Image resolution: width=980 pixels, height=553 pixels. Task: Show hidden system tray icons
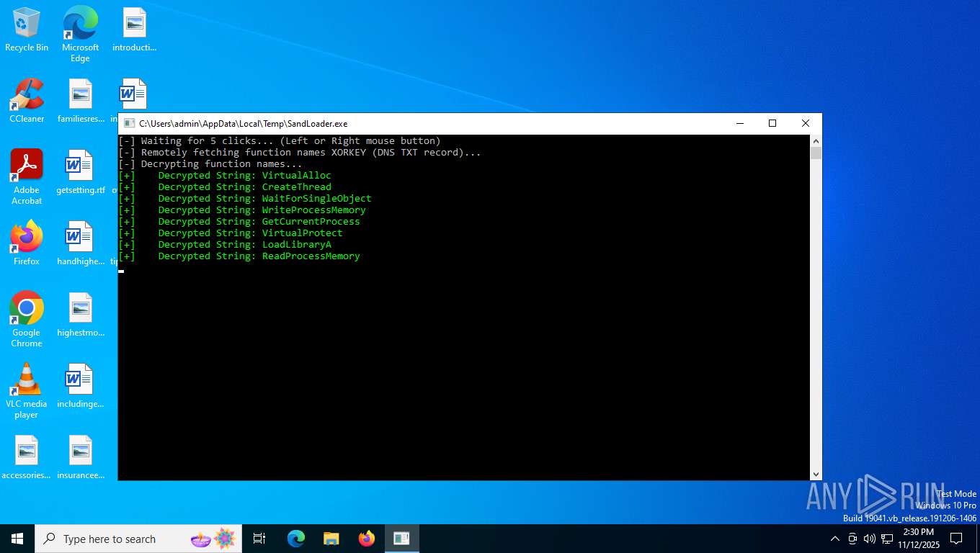(x=835, y=539)
